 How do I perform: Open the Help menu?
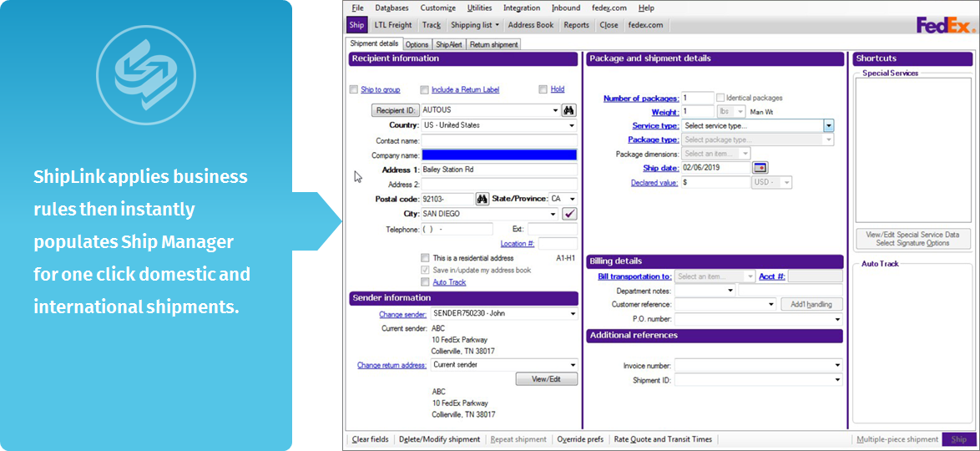(x=646, y=8)
